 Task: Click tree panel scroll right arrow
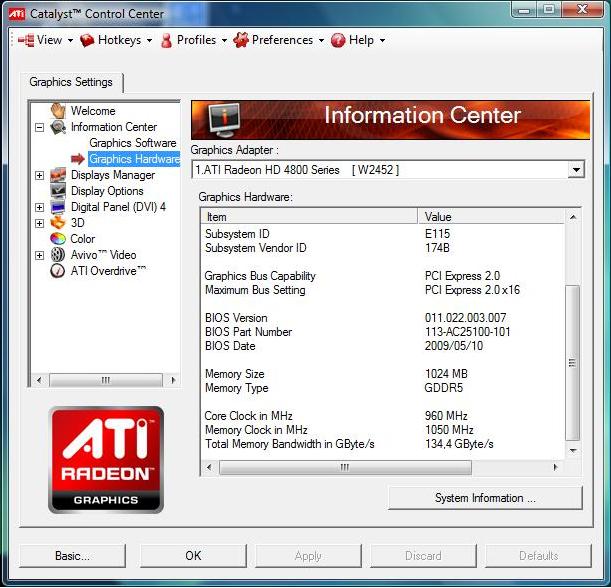pos(173,380)
